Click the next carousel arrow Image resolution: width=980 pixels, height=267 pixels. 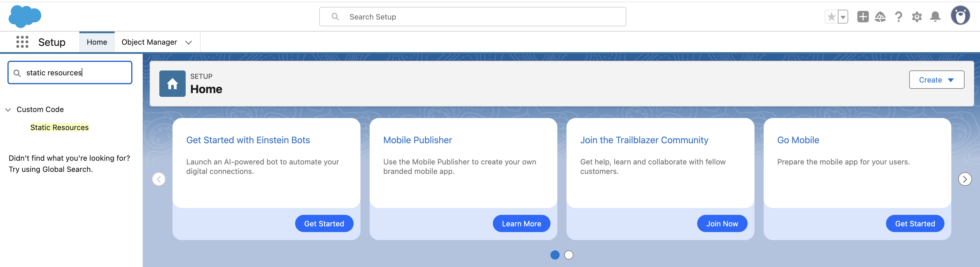coord(965,179)
